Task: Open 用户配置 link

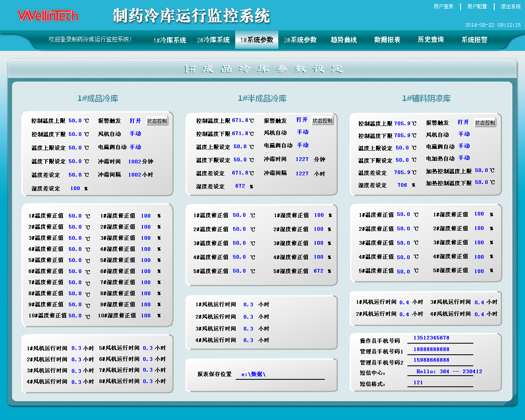Action: (x=477, y=7)
